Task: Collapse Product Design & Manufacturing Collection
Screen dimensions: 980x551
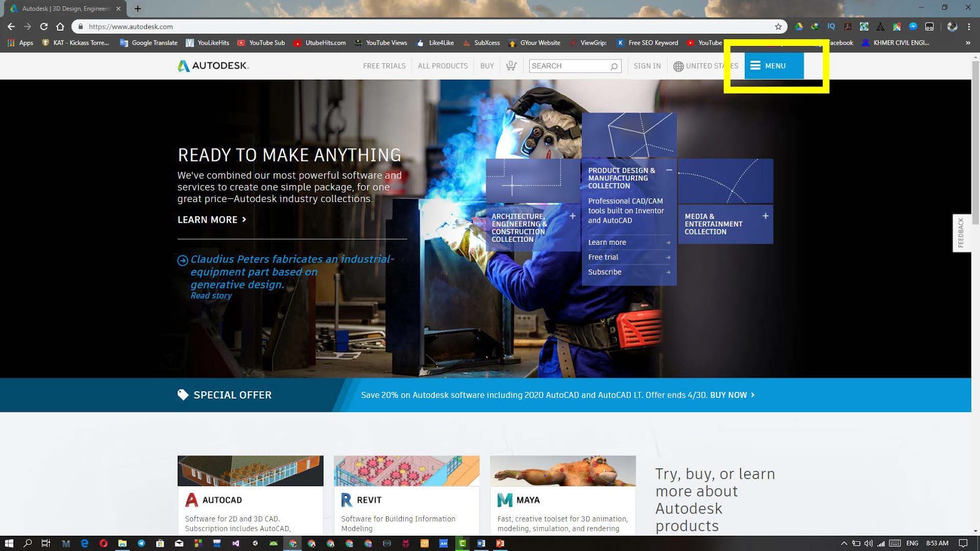Action: point(669,170)
